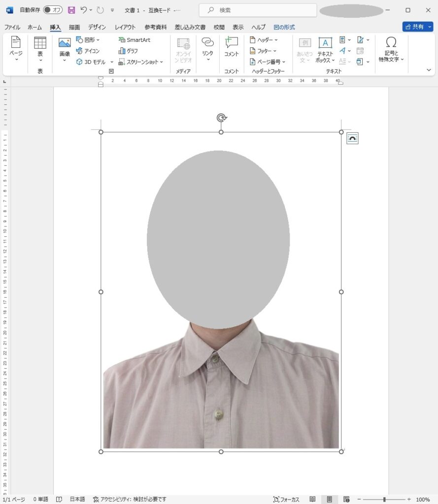The width and height of the screenshot is (438, 504).
Task: Expand the ページ番号 dropdown
Action: tap(268, 62)
